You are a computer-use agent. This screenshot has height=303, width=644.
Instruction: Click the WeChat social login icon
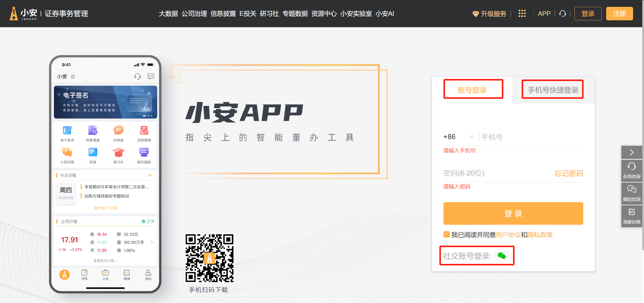click(x=502, y=256)
